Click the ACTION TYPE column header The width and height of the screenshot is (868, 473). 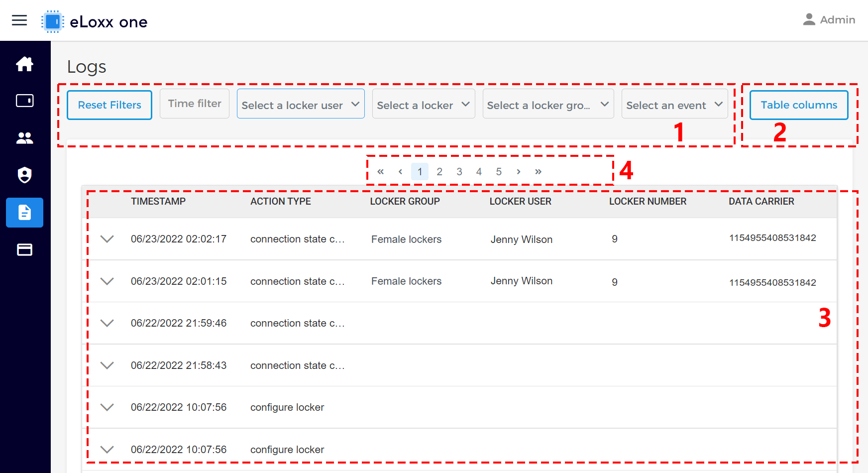click(x=281, y=201)
